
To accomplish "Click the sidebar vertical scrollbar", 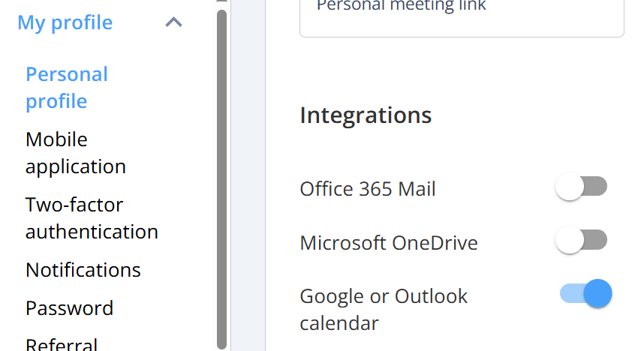I will (221, 179).
